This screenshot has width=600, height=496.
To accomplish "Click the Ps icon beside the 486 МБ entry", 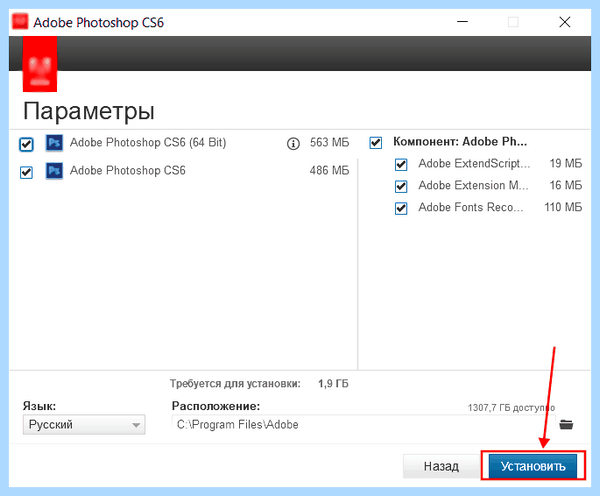I will [54, 171].
